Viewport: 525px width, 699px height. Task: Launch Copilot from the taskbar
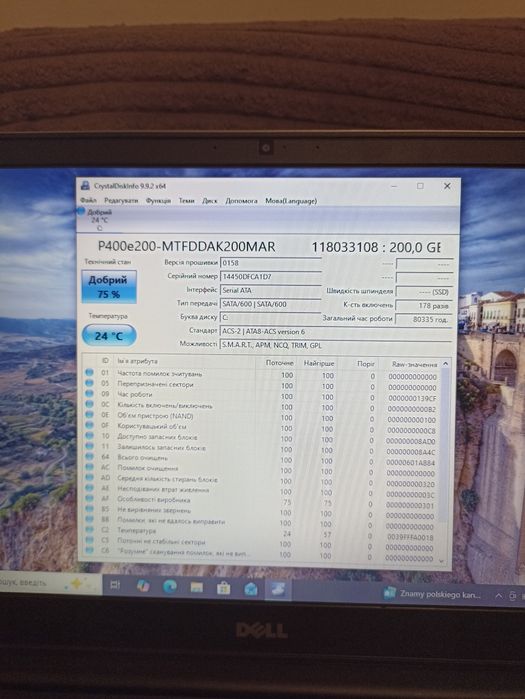click(x=143, y=586)
